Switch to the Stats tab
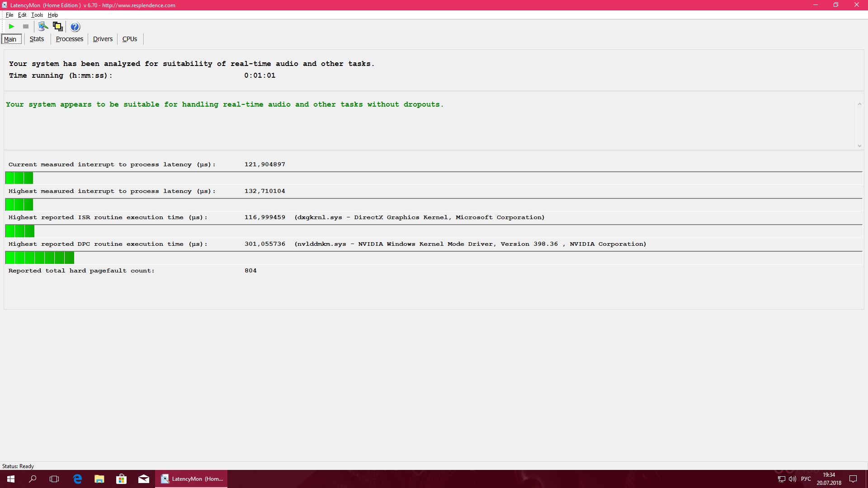868x488 pixels. point(37,39)
